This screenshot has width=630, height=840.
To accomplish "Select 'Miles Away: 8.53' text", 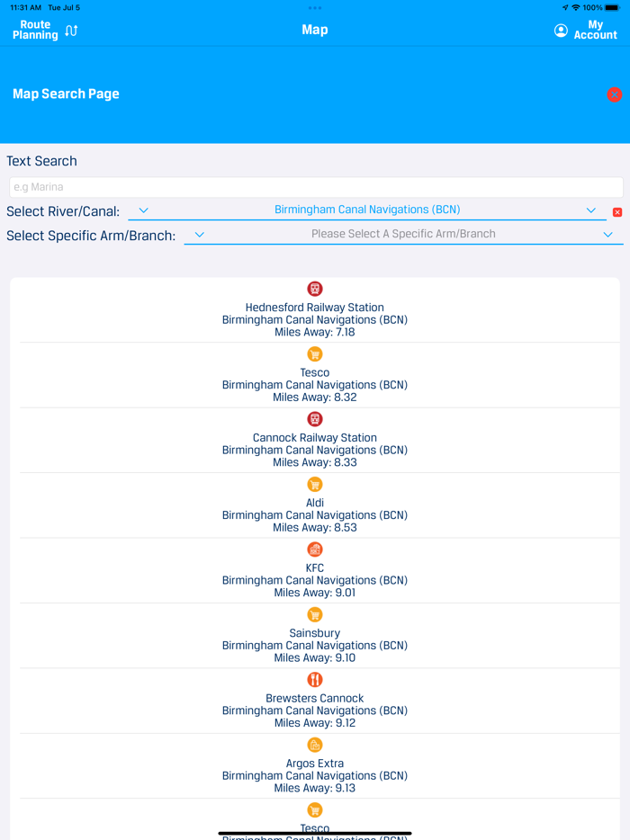I will 315,528.
